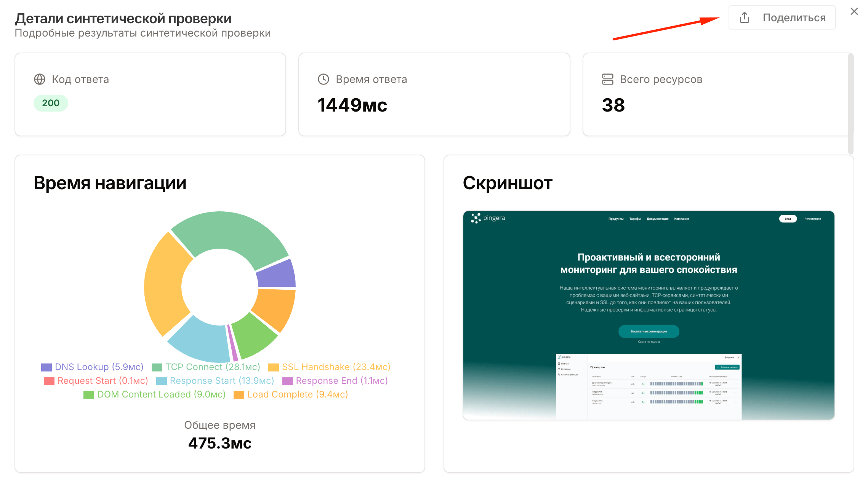Click the 475.3мс total time value
868x479 pixels.
point(220,443)
